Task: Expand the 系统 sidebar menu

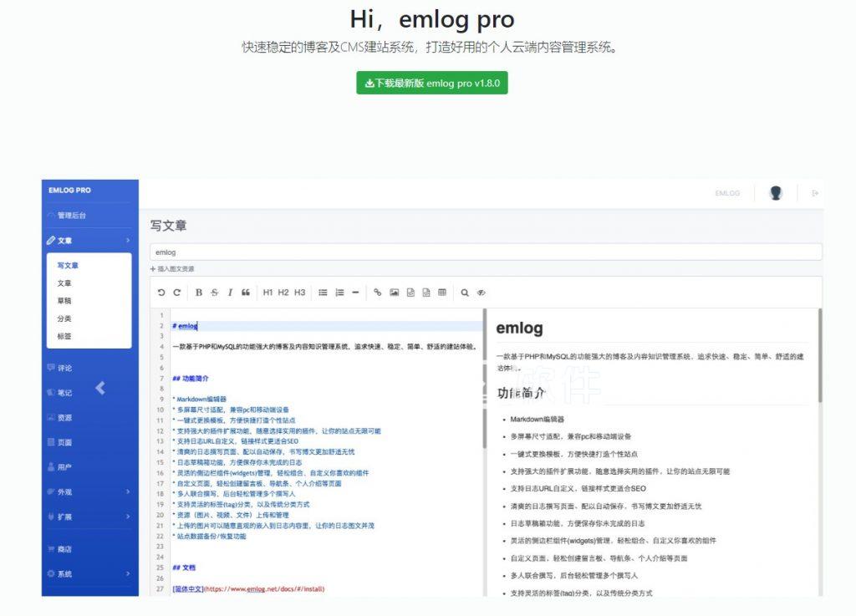Action: click(89, 574)
